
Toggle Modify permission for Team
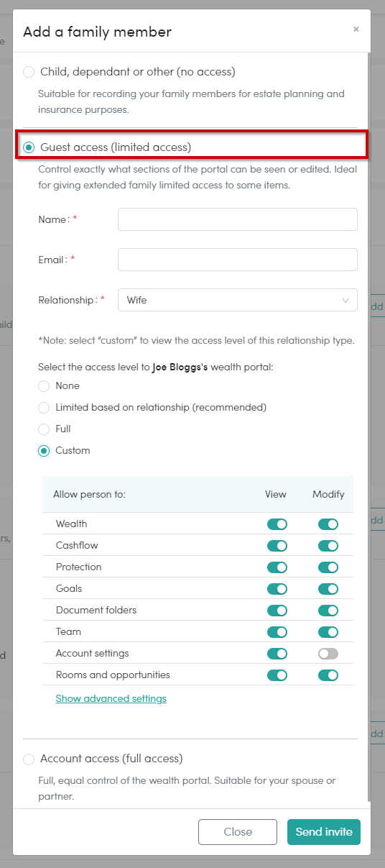[328, 632]
